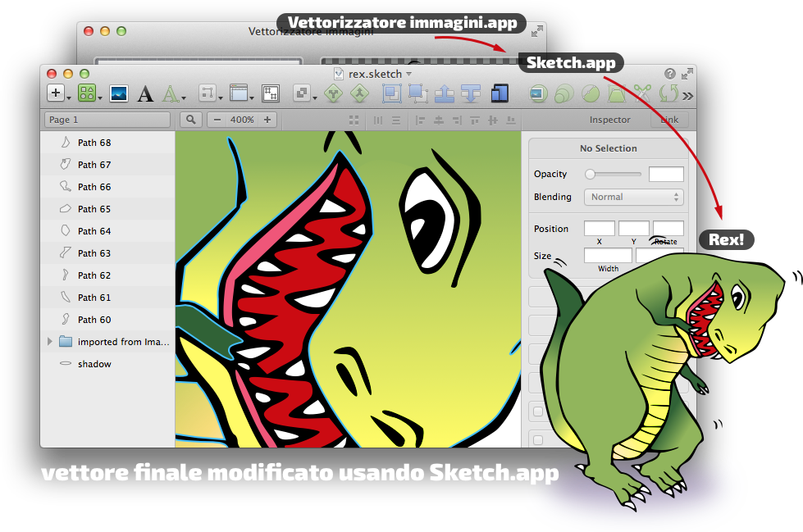Click the magnifier search button
This screenshot has width=803, height=532.
(191, 120)
